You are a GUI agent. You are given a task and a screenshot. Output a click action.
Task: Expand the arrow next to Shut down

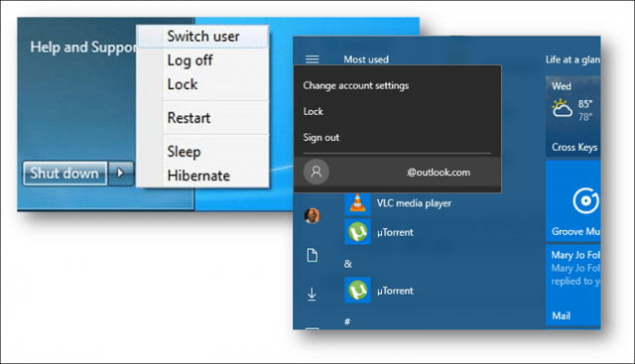(x=121, y=174)
